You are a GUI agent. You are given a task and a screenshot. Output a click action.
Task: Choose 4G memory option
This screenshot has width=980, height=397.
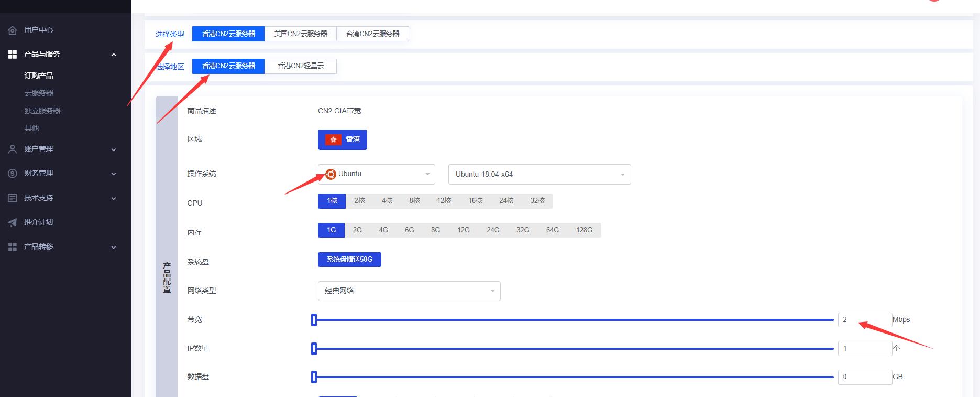point(383,230)
